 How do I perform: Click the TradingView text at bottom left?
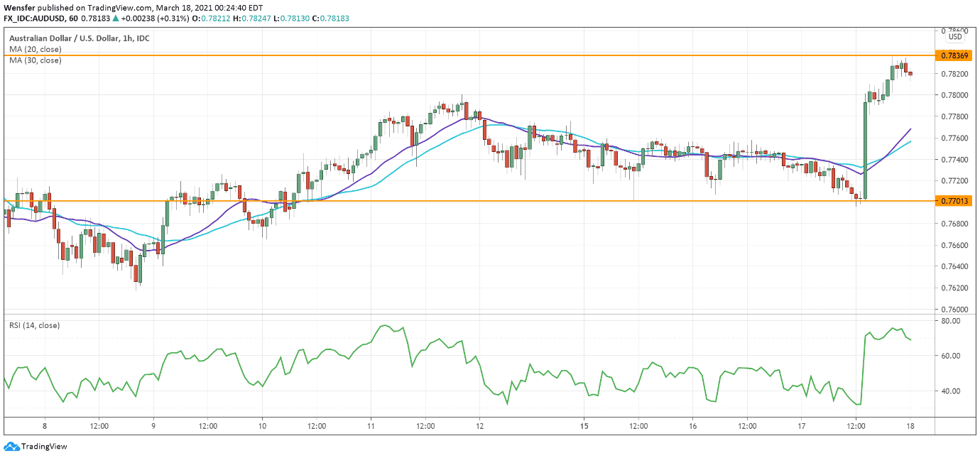click(x=44, y=447)
